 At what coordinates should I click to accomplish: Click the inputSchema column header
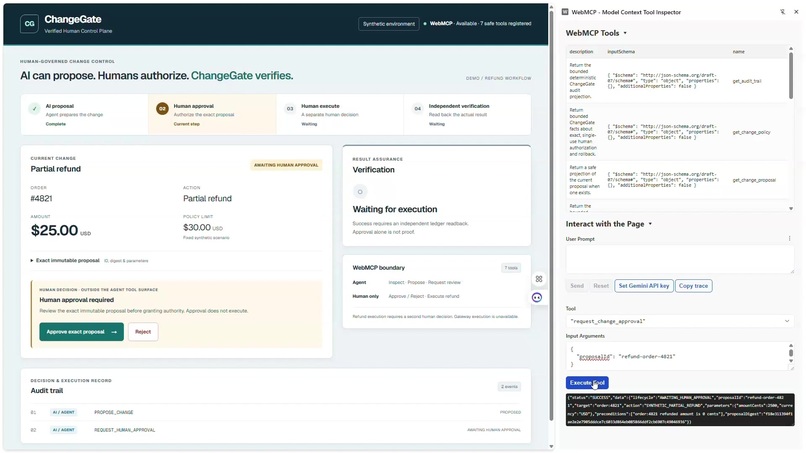tap(621, 52)
